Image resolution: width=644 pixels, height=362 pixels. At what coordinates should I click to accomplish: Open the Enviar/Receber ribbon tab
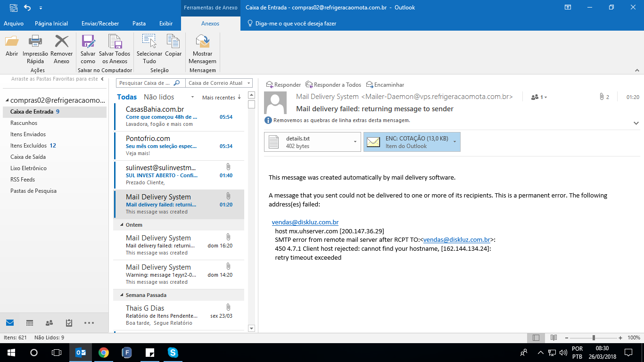click(x=100, y=24)
